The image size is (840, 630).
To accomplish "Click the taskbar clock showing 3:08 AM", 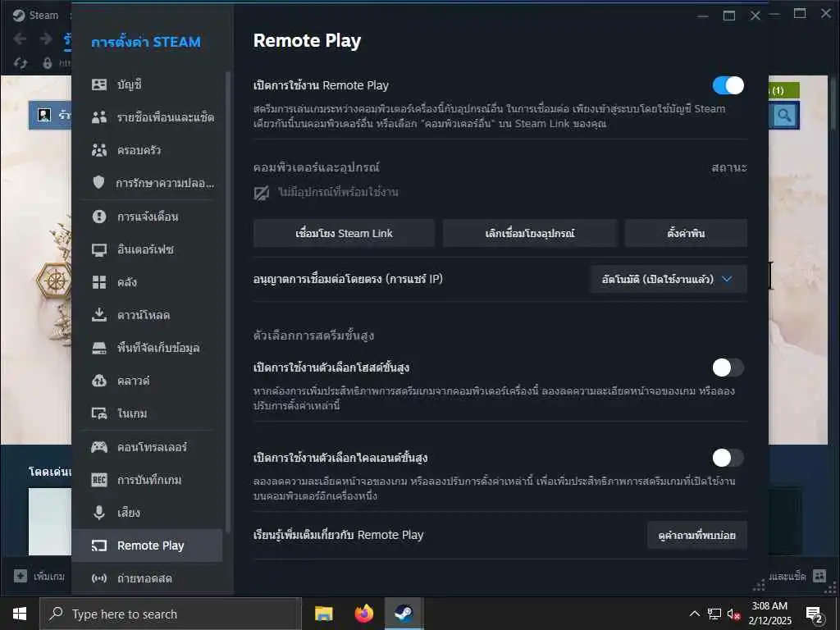I will pos(769,614).
